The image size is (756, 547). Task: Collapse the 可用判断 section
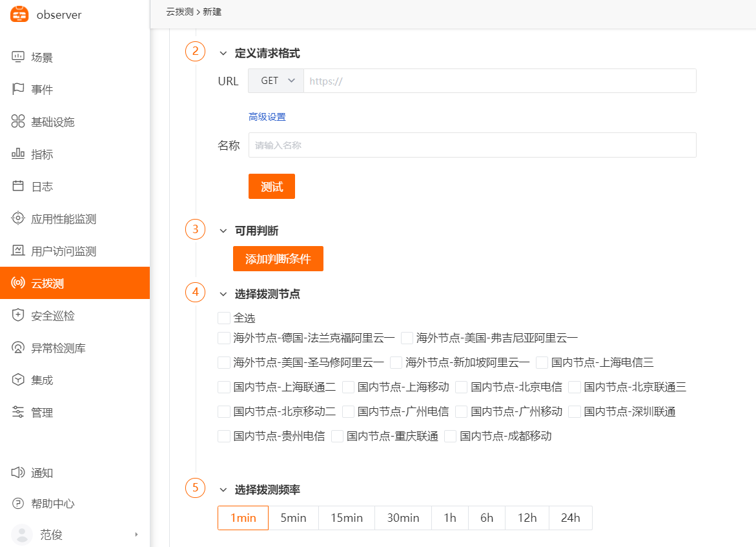tap(223, 231)
